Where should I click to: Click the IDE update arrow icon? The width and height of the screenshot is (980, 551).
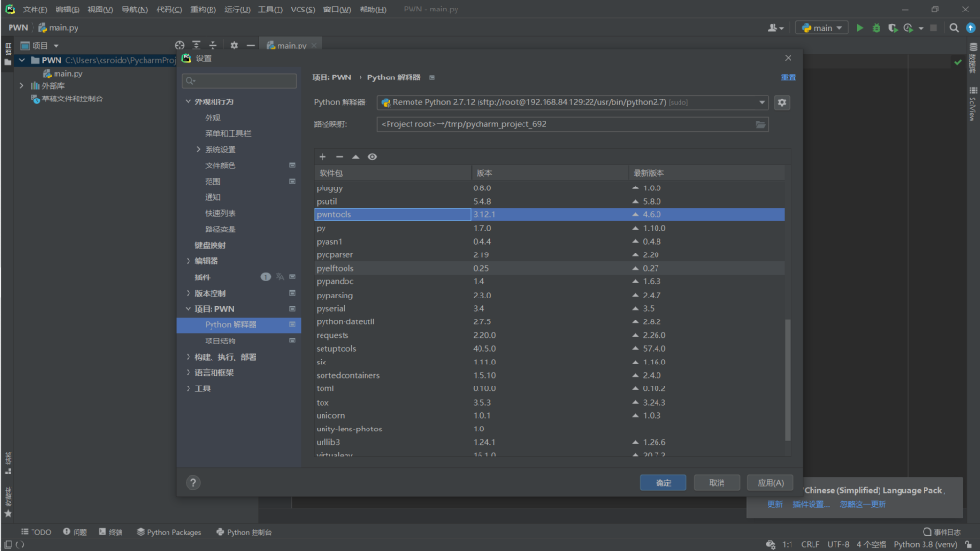tap(970, 28)
